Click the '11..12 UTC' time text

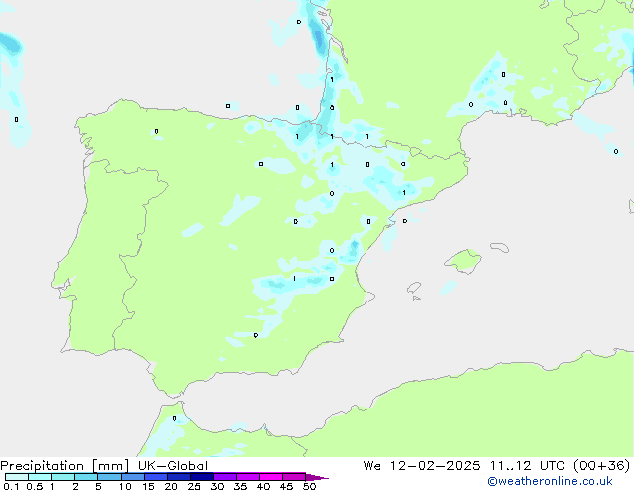[x=526, y=465]
